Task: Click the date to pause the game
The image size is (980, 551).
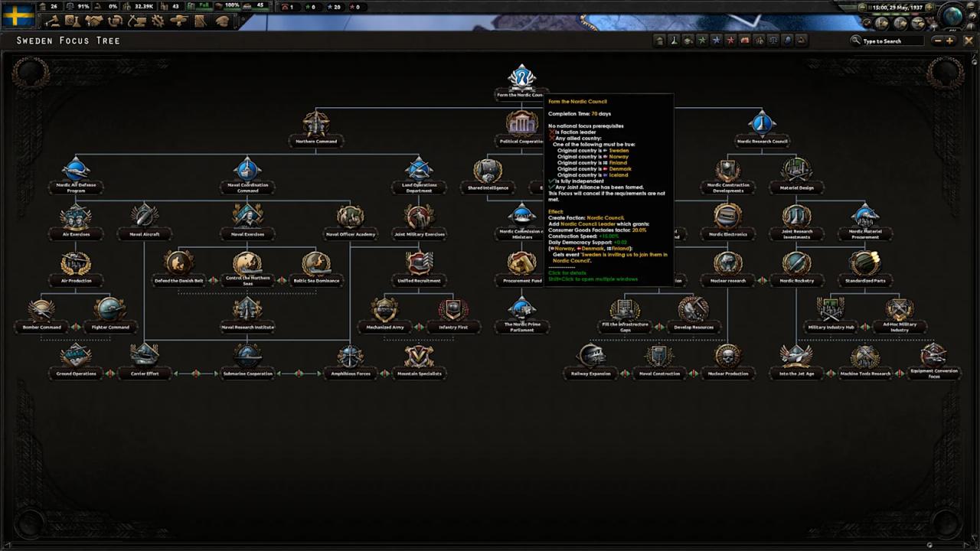Action: 898,8
